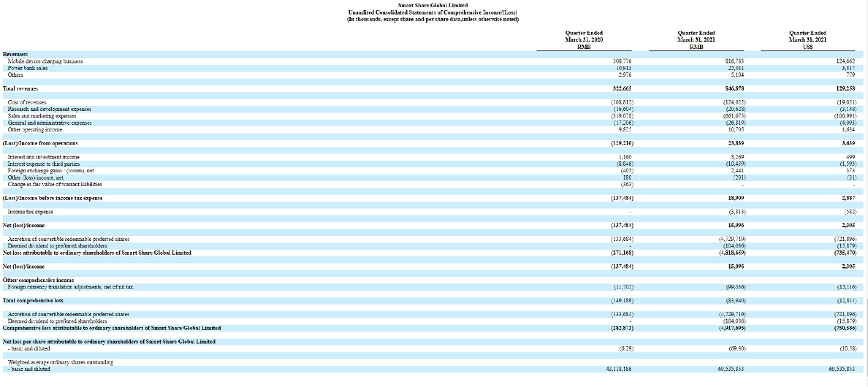Click the 'Smart Share Global Limited' title
The width and height of the screenshot is (868, 387).
pyautogui.click(x=433, y=5)
